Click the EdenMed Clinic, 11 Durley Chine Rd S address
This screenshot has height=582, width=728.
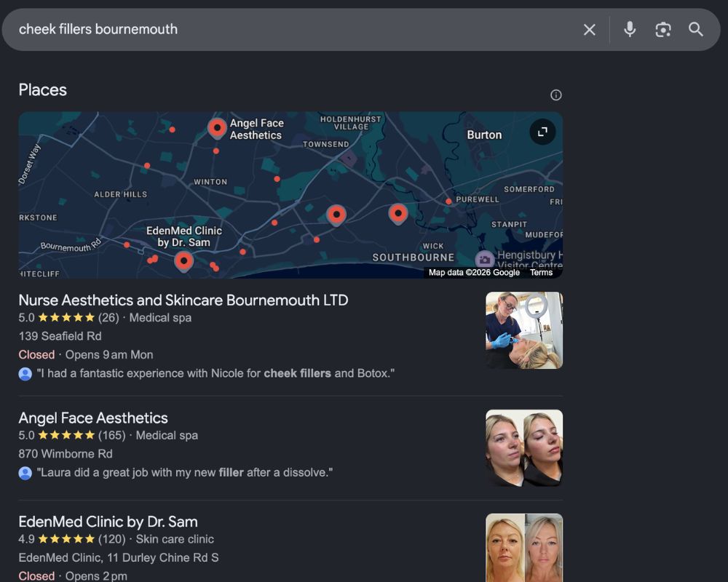(x=119, y=557)
